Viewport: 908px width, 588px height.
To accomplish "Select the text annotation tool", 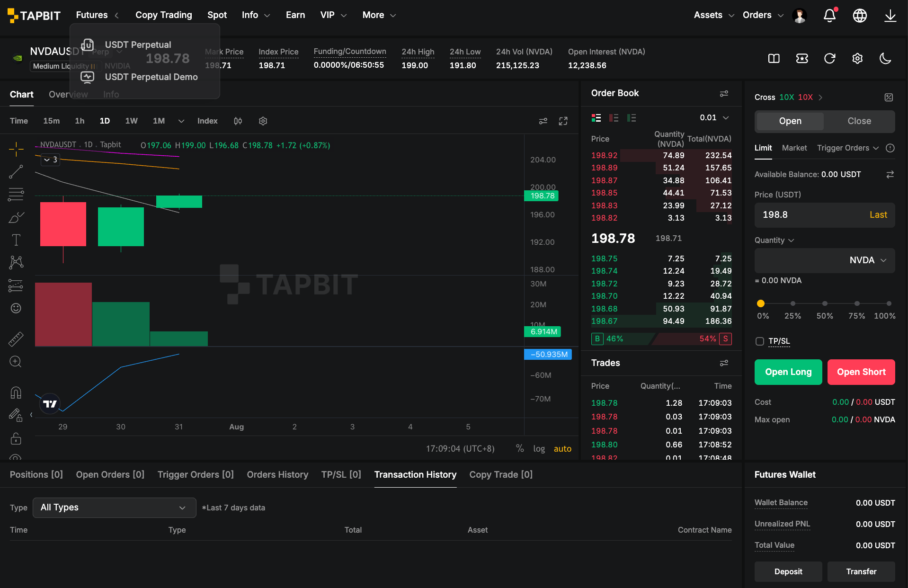I will [x=16, y=240].
